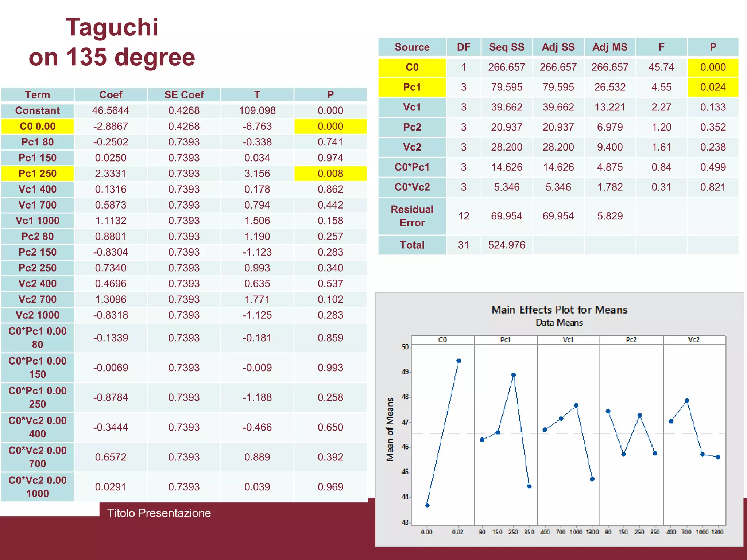The height and width of the screenshot is (560, 747).
Task: Select the highlighted C0 source row label
Action: coord(412,67)
